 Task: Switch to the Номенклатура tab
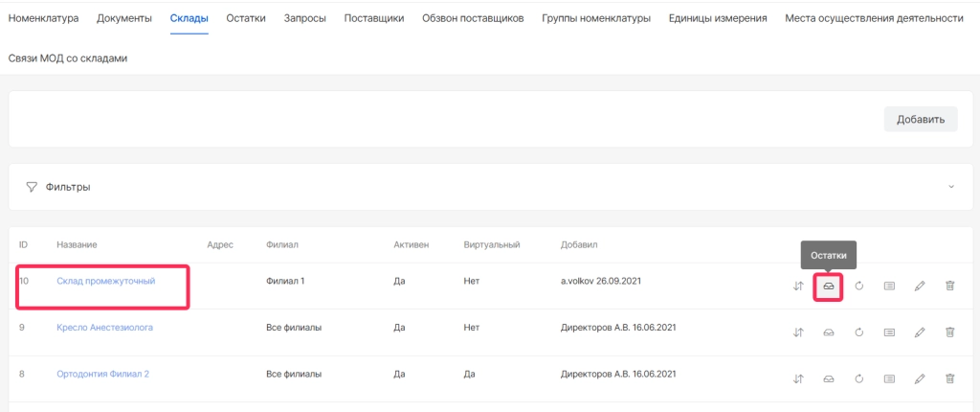coord(43,18)
